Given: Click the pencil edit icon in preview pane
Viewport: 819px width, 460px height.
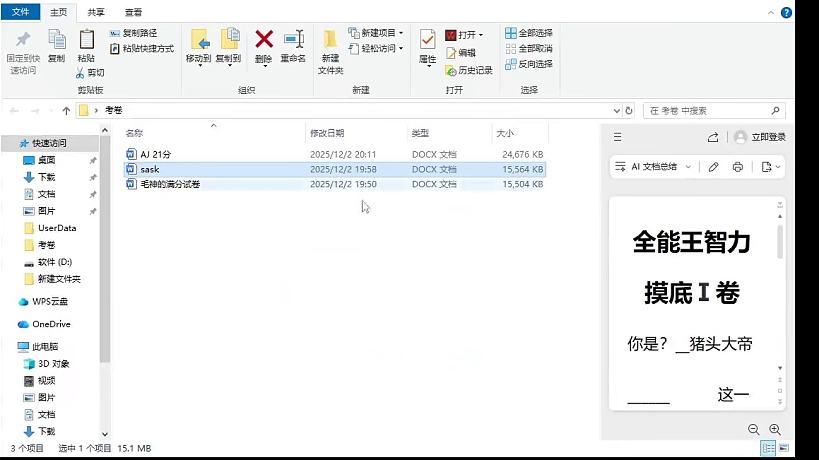Looking at the screenshot, I should click(x=713, y=167).
